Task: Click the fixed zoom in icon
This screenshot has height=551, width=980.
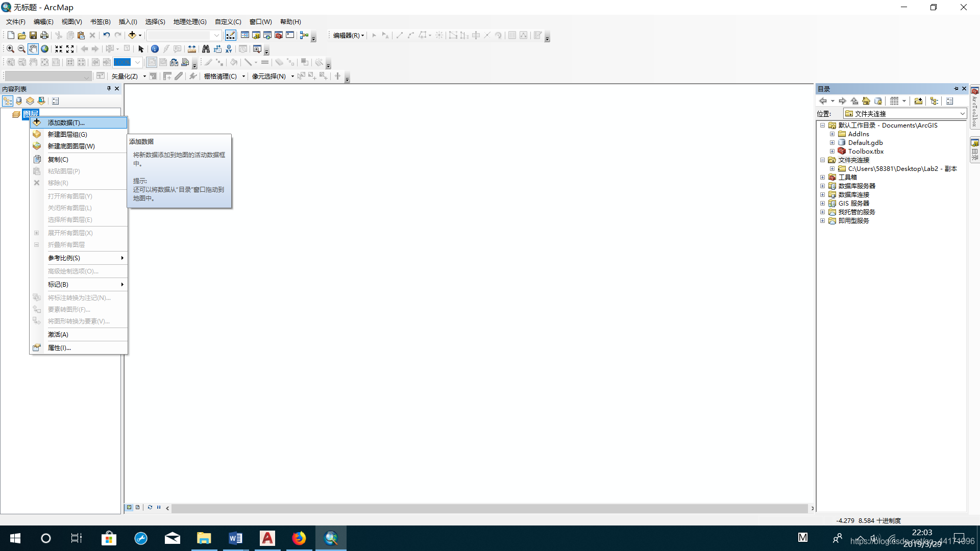Action: [59, 49]
